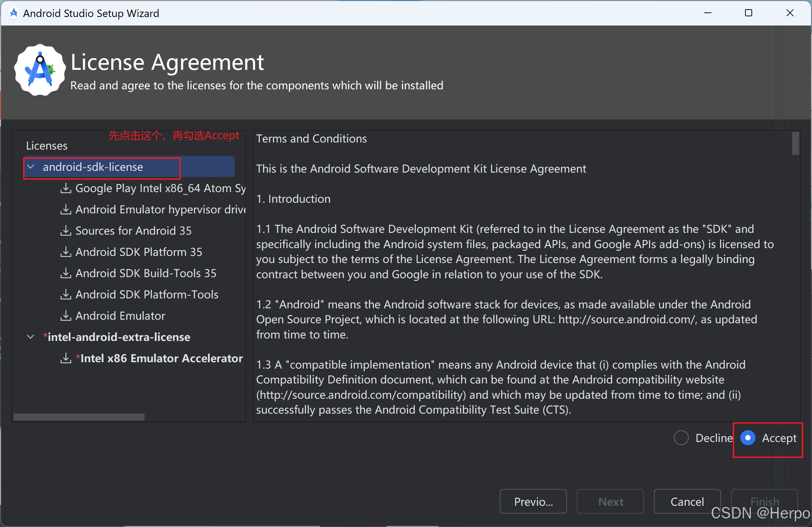
Task: Select the Decline radio button
Action: point(681,438)
